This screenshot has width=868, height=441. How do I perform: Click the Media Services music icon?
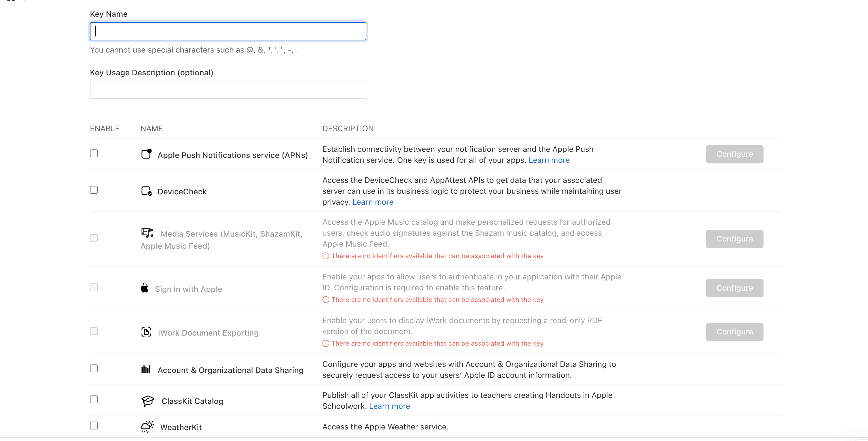[148, 233]
